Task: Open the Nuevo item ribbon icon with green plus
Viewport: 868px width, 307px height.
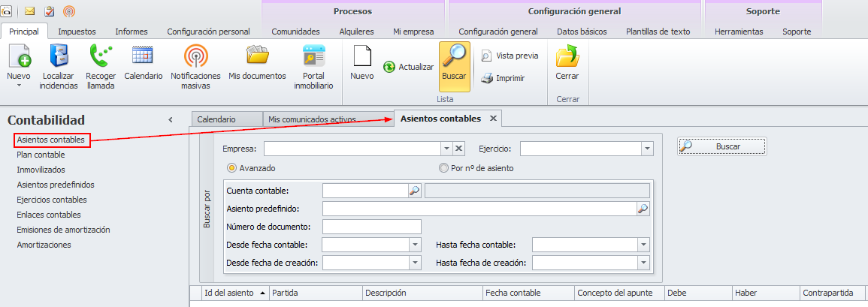Action: point(18,56)
